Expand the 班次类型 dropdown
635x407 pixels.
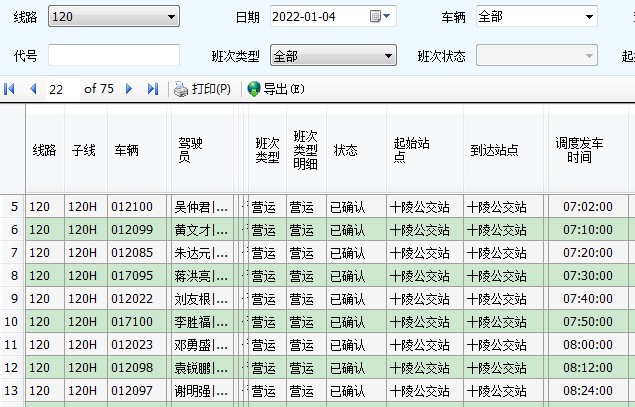388,56
